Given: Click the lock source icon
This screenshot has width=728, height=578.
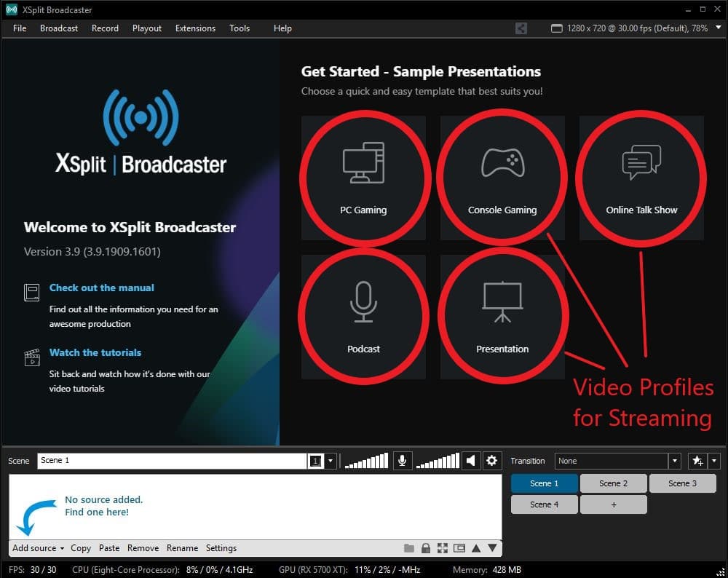Looking at the screenshot, I should [426, 548].
